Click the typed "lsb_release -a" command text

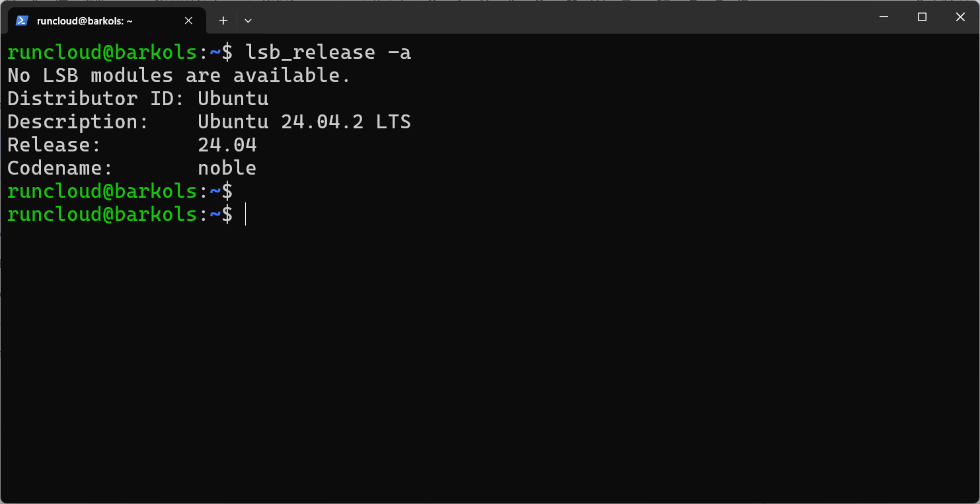(x=328, y=52)
